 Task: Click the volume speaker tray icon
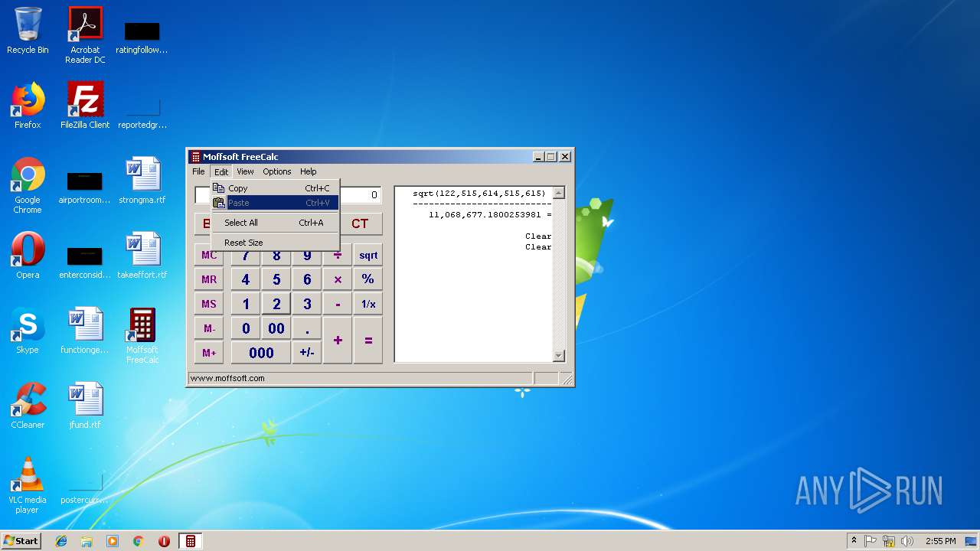pos(907,541)
